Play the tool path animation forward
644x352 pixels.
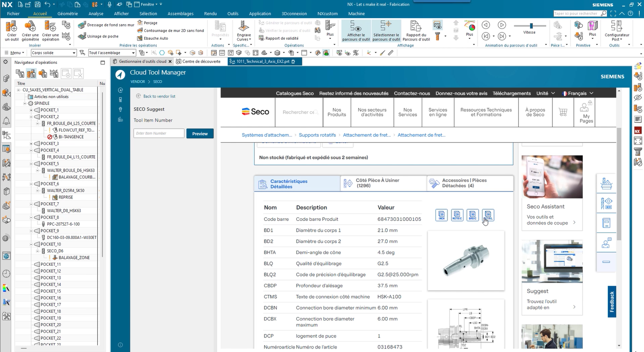(502, 25)
